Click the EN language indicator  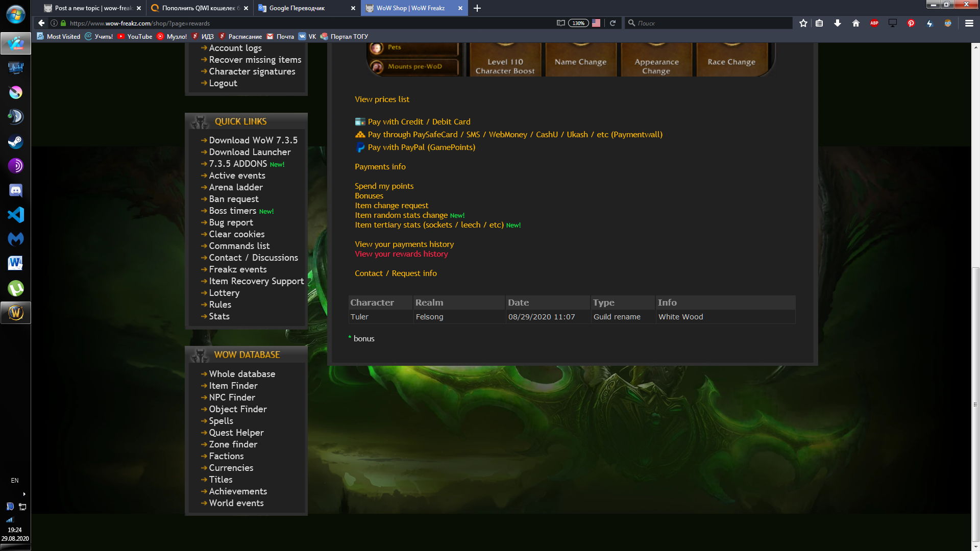(x=15, y=480)
